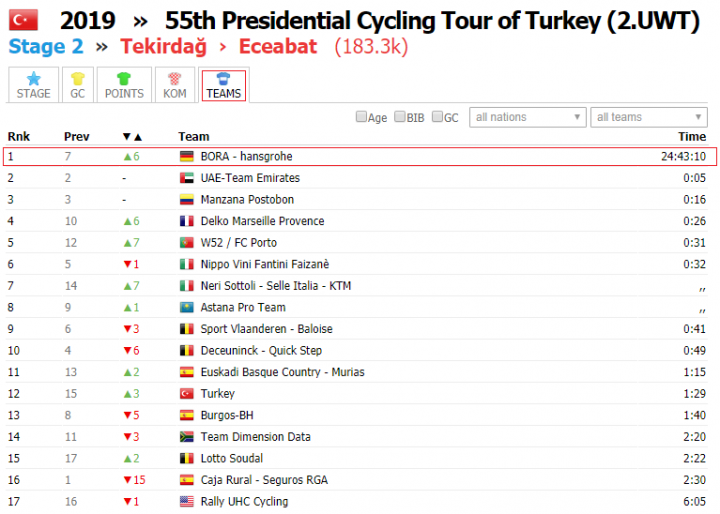
Task: Click the Italian flag beside Neri Sottoli
Action: click(x=186, y=286)
